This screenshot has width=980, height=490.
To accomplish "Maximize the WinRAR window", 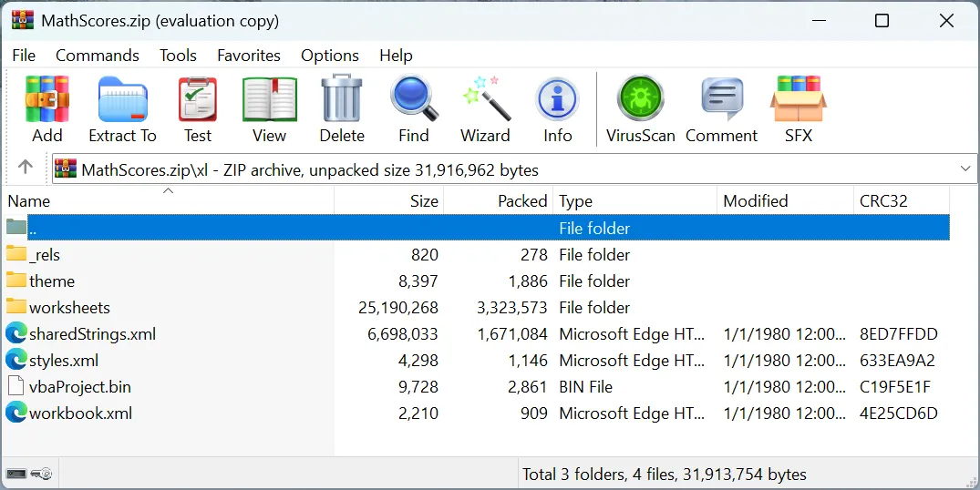I will click(x=882, y=21).
